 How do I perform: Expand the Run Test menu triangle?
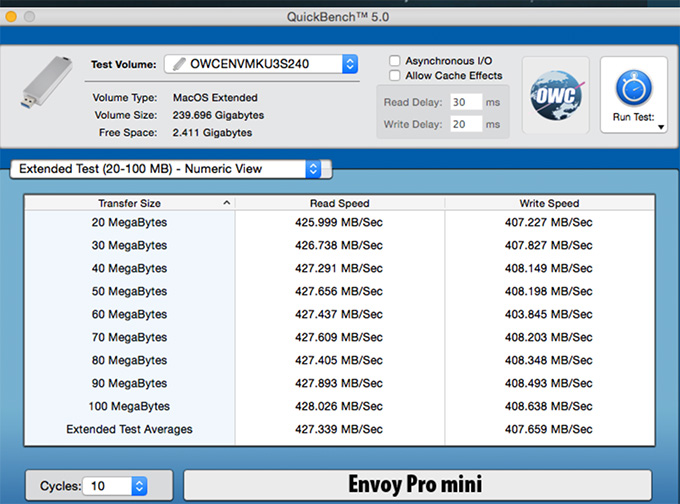click(661, 127)
